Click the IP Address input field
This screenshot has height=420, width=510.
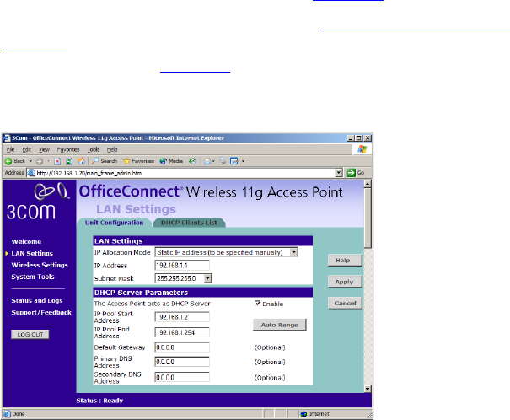tap(182, 266)
